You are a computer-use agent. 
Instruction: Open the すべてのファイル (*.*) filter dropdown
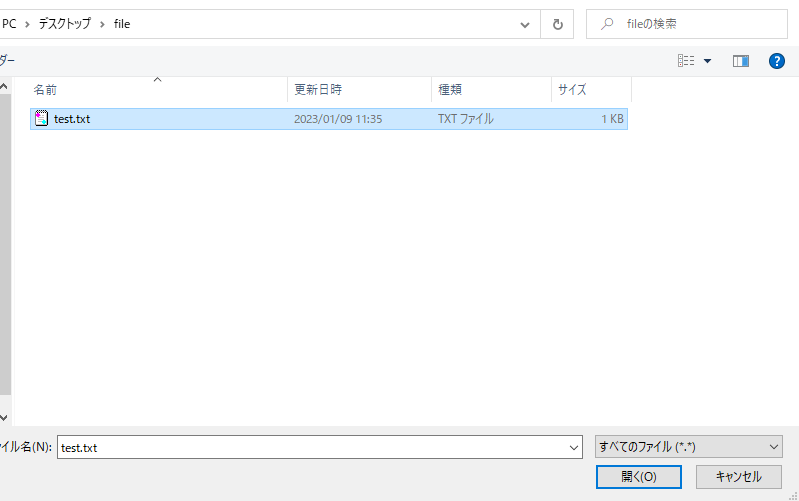pyautogui.click(x=688, y=447)
